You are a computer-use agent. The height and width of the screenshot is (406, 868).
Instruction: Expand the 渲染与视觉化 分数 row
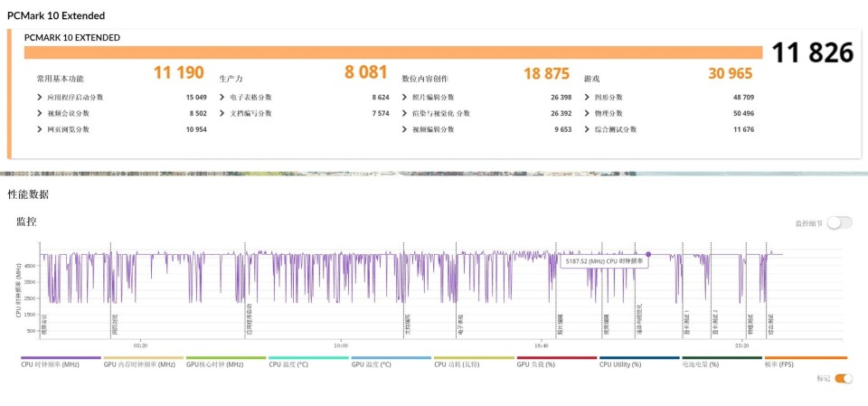pos(405,114)
